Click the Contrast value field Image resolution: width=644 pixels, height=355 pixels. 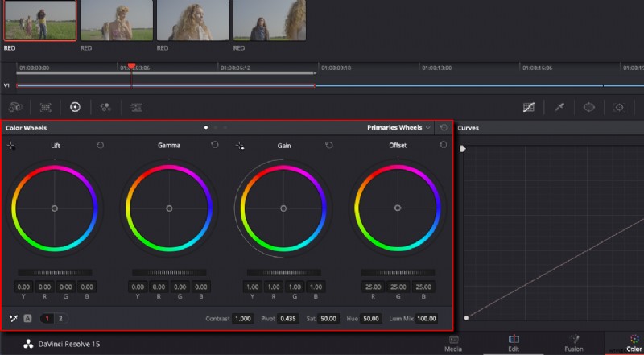point(242,319)
